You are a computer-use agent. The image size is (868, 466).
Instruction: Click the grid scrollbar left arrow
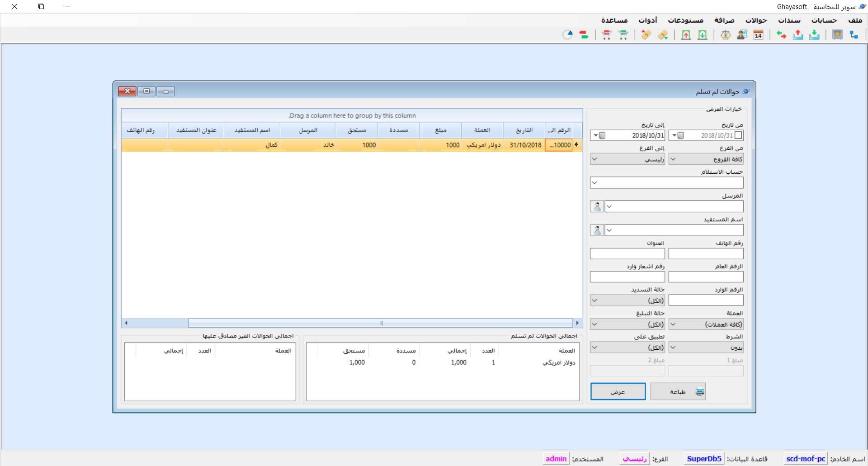coord(126,323)
